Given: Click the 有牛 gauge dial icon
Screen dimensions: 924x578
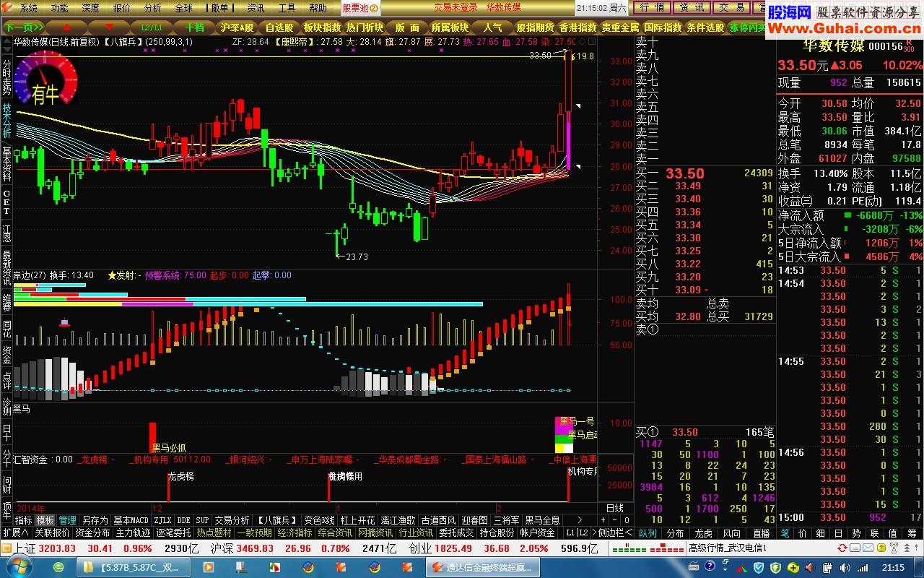Looking at the screenshot, I should click(x=45, y=79).
